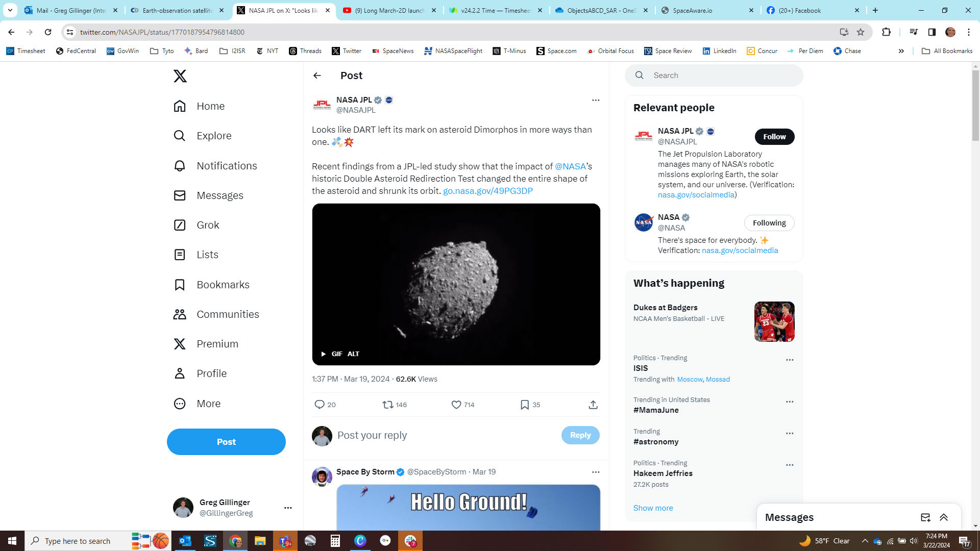Image resolution: width=980 pixels, height=551 pixels.
Task: Open SpaceNews bookmark
Action: point(393,51)
